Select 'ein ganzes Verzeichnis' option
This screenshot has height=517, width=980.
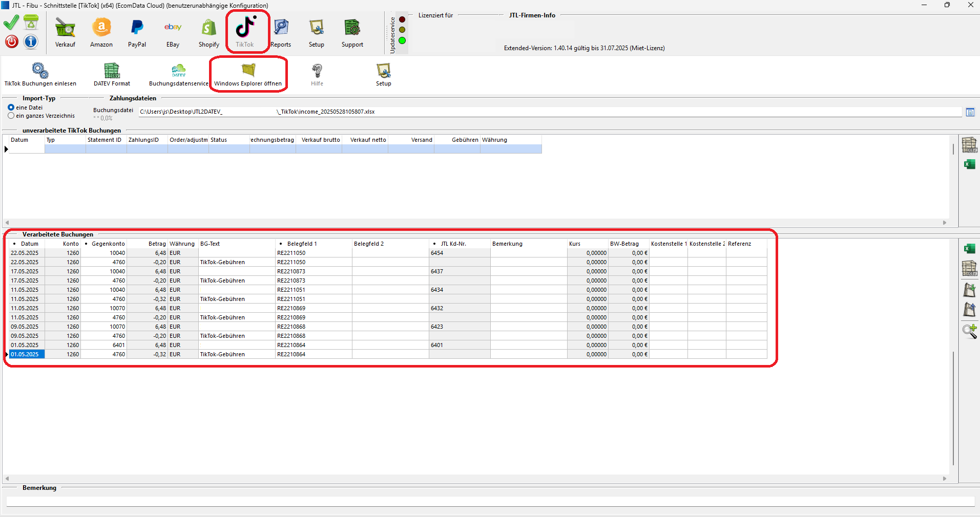[11, 116]
